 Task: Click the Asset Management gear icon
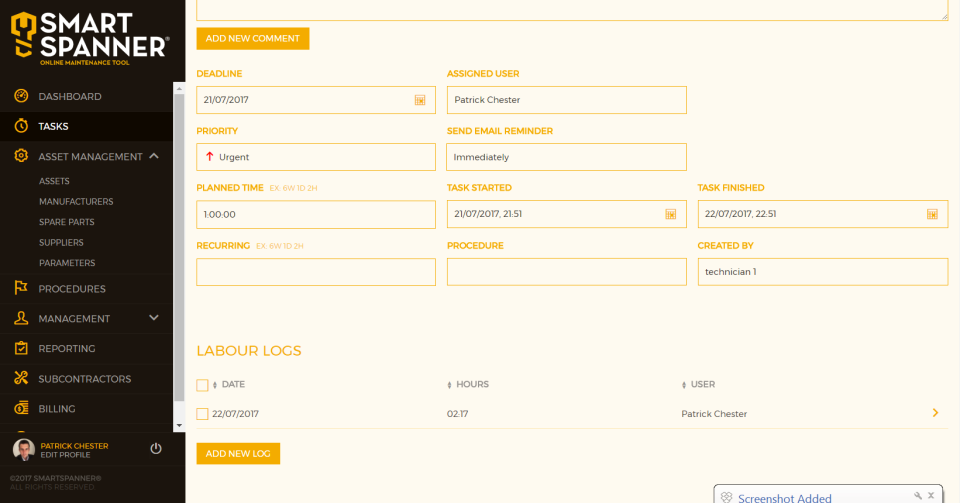click(21, 156)
